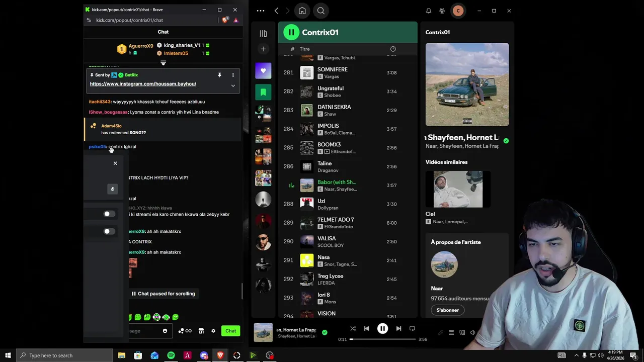This screenshot has width=644, height=362.
Task: Expand Your Library sidebar icon
Action: pyautogui.click(x=263, y=34)
